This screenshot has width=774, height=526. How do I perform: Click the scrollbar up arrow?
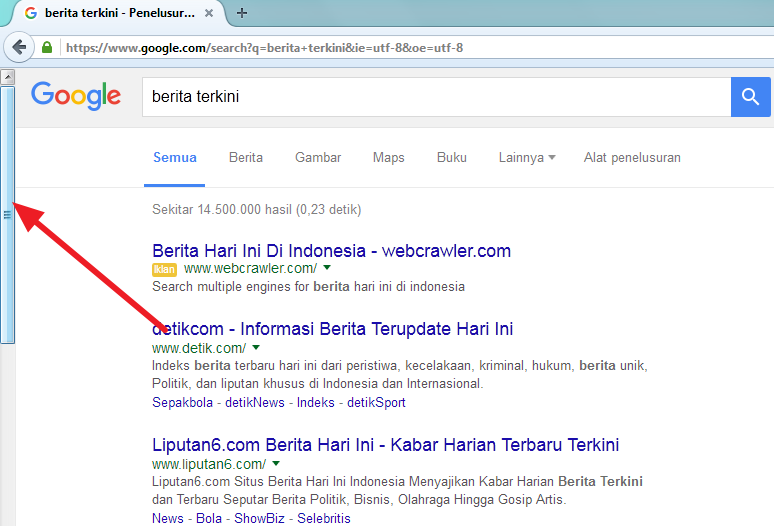7,77
